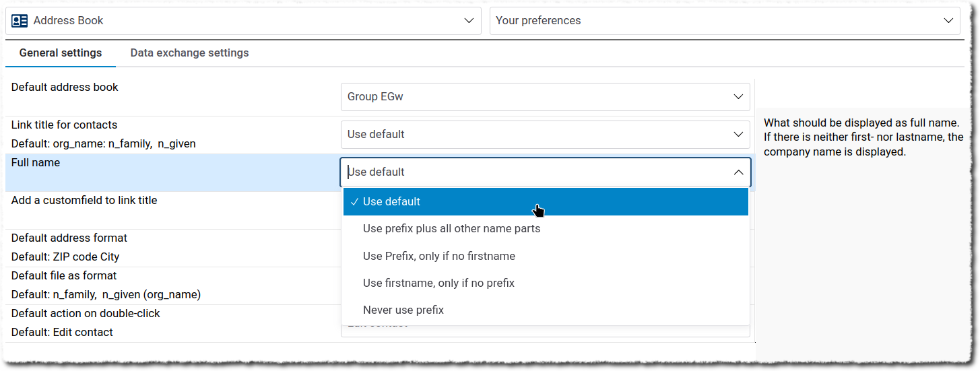The image size is (980, 371).
Task: Click the Address Book contact card icon
Action: 20,21
